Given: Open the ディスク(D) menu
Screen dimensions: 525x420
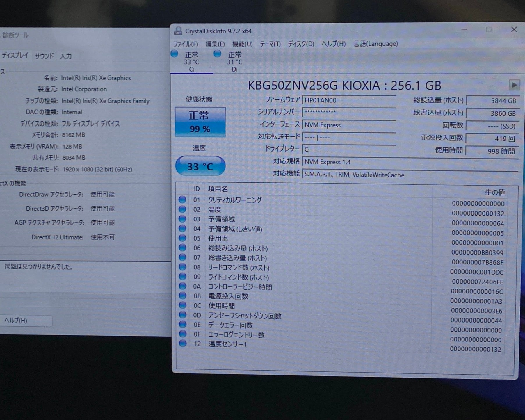Looking at the screenshot, I should [301, 44].
